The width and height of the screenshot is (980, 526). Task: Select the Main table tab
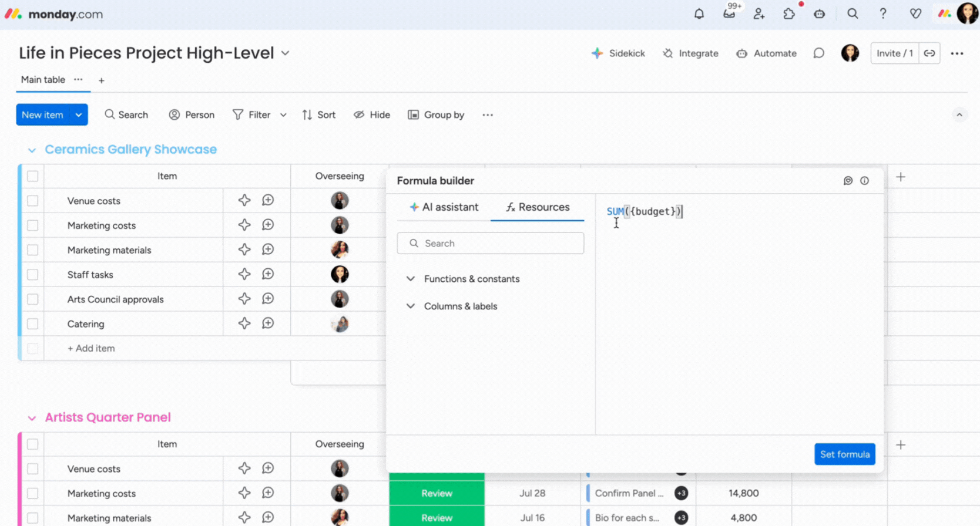coord(43,80)
